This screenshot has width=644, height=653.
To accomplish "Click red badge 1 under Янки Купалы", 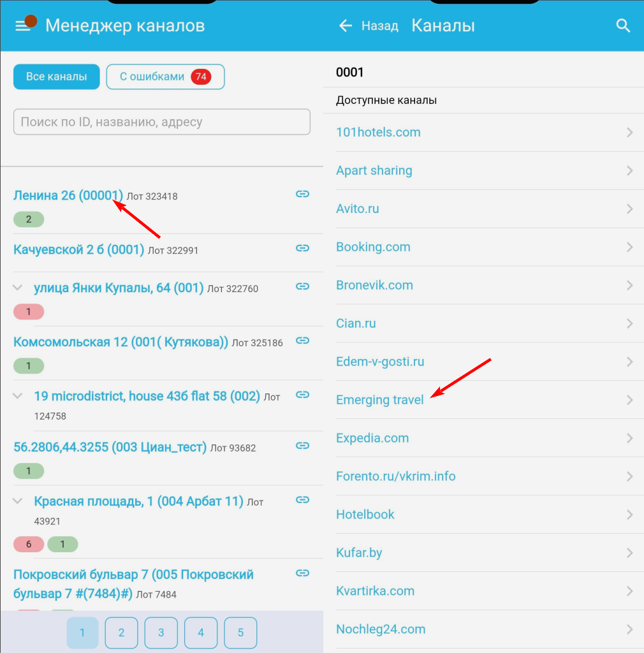I will coord(29,311).
